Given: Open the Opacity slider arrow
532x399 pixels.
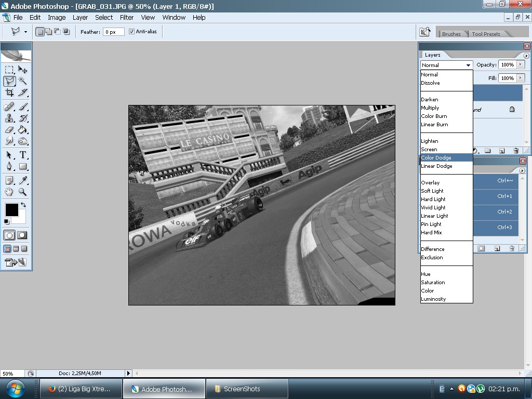Looking at the screenshot, I should [521, 64].
